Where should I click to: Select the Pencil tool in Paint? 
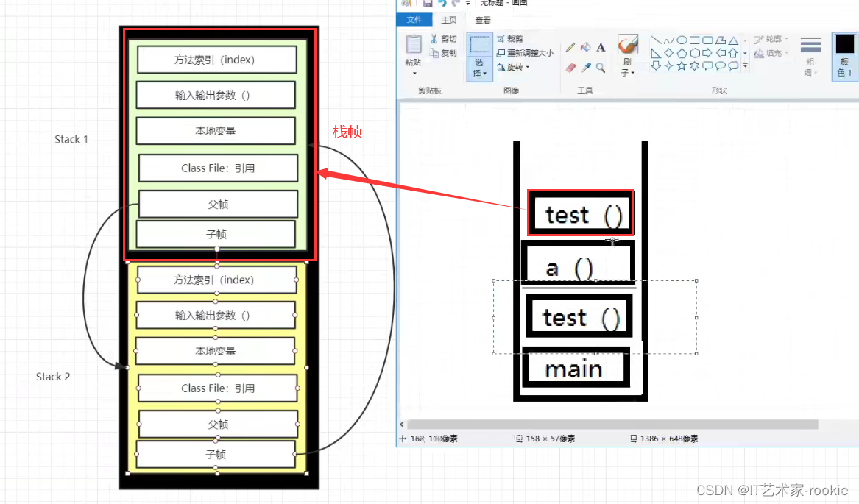click(x=570, y=48)
